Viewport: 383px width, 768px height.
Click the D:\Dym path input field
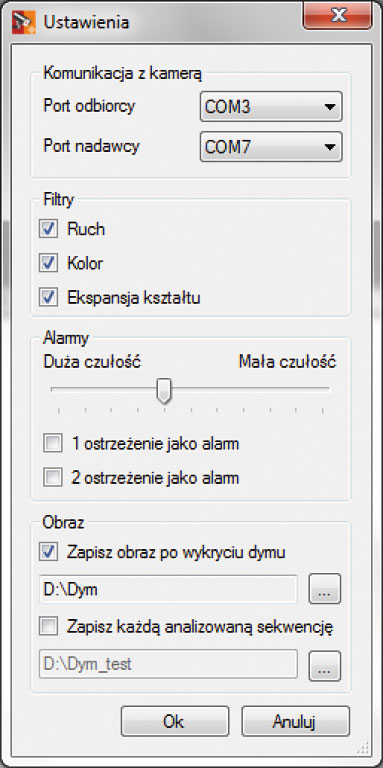168,589
